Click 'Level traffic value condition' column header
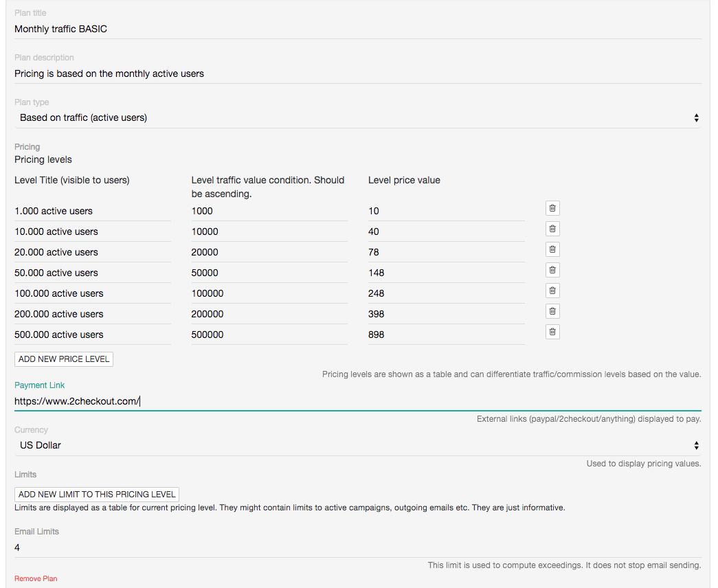Viewport: 718px width, 588px height. pos(268,187)
